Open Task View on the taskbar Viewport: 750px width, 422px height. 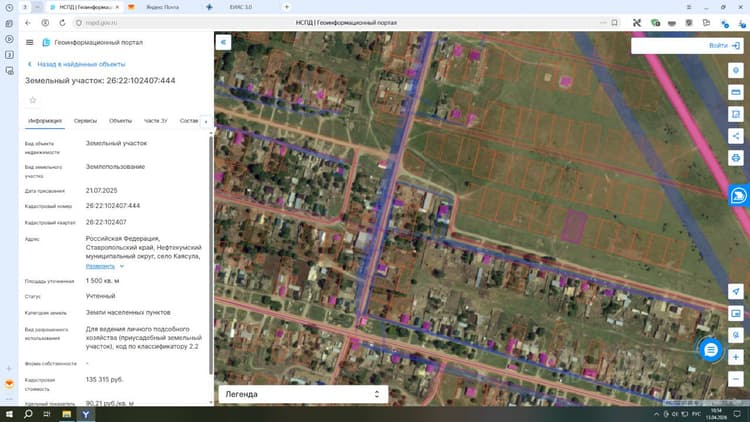[x=47, y=414]
